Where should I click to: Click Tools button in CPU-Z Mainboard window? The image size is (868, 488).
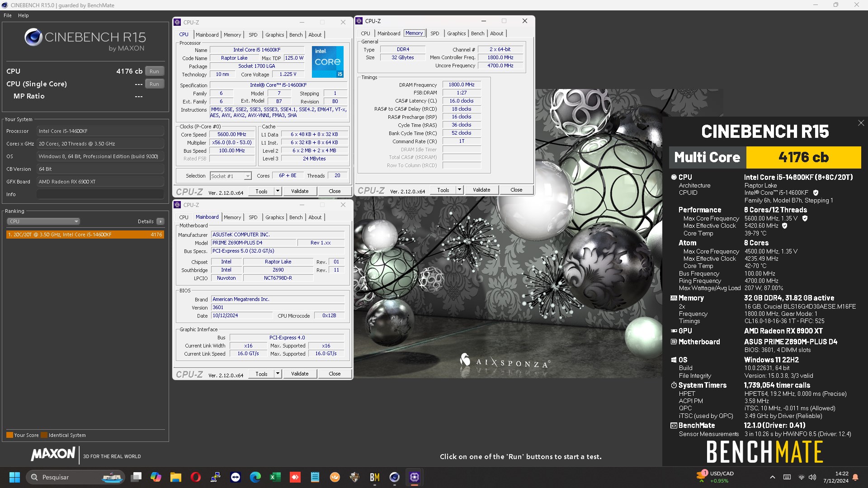tap(261, 374)
